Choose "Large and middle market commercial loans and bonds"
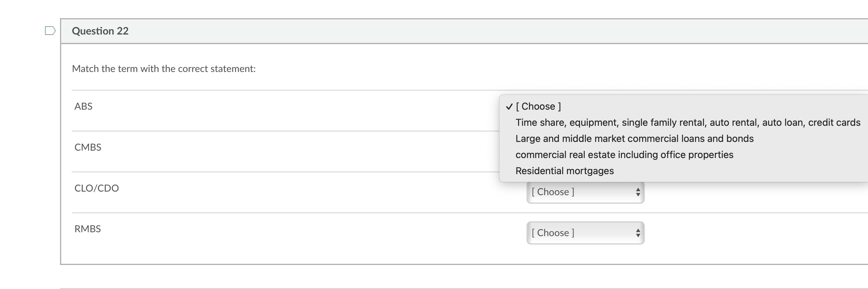Screen dimensions: 868x289 [634, 139]
